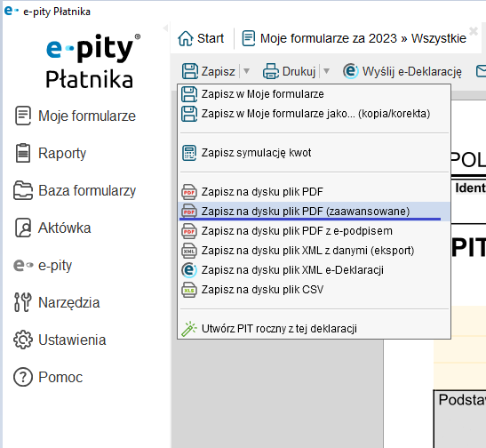The height and width of the screenshot is (448, 486).
Task: Expand the Drukuj dropdown arrow
Action: [x=326, y=71]
